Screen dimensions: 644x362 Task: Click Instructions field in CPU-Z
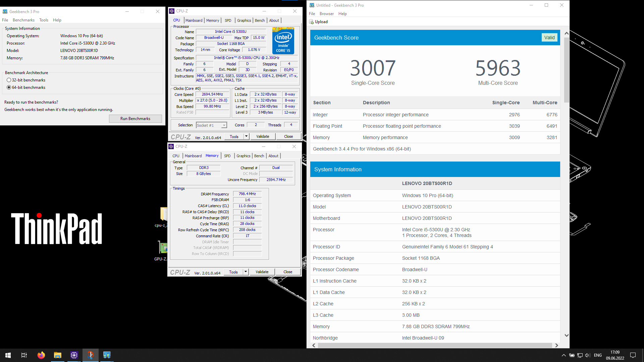tap(247, 78)
